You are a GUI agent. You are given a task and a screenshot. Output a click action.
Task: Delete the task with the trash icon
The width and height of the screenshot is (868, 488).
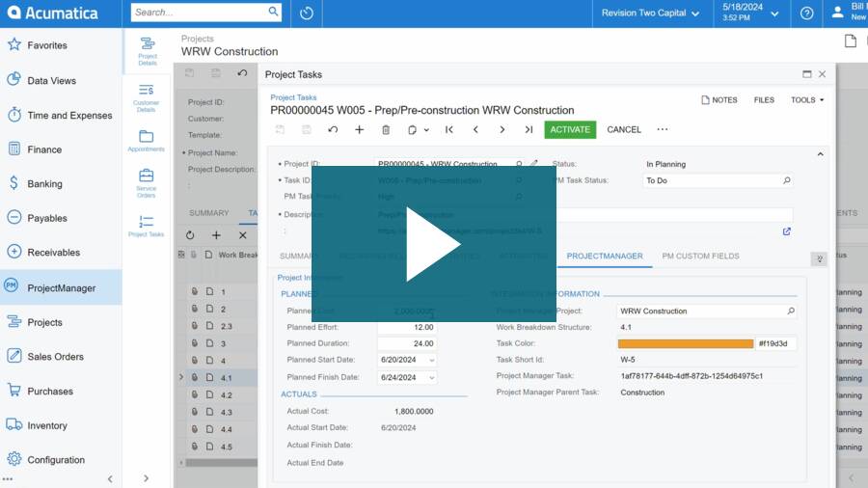[386, 129]
